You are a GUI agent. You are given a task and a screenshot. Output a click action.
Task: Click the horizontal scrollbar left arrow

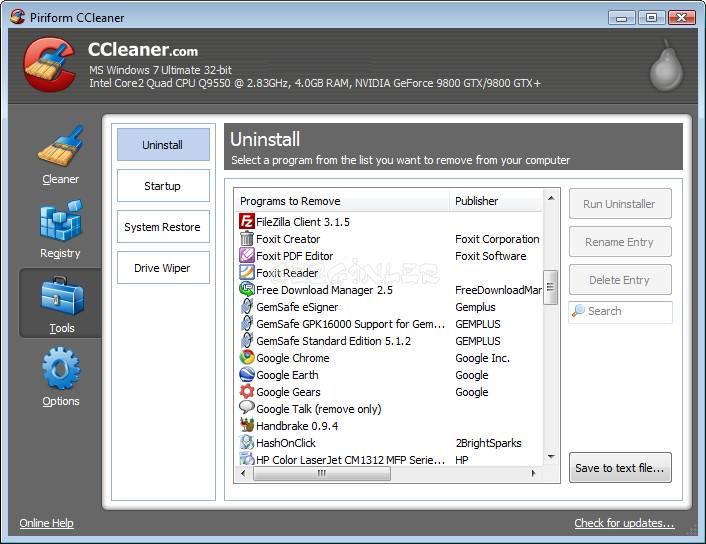tap(244, 473)
